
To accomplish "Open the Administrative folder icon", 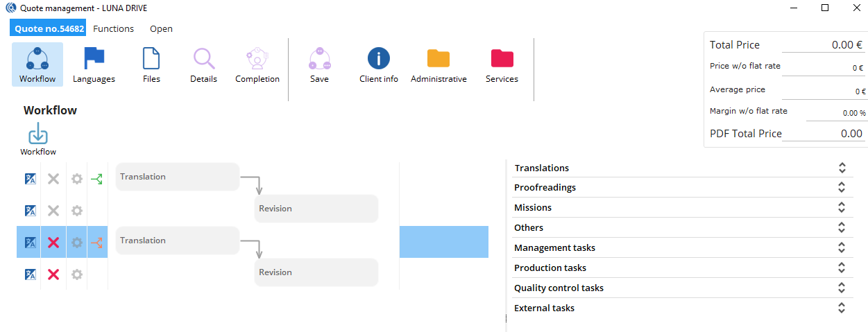I will (x=439, y=60).
